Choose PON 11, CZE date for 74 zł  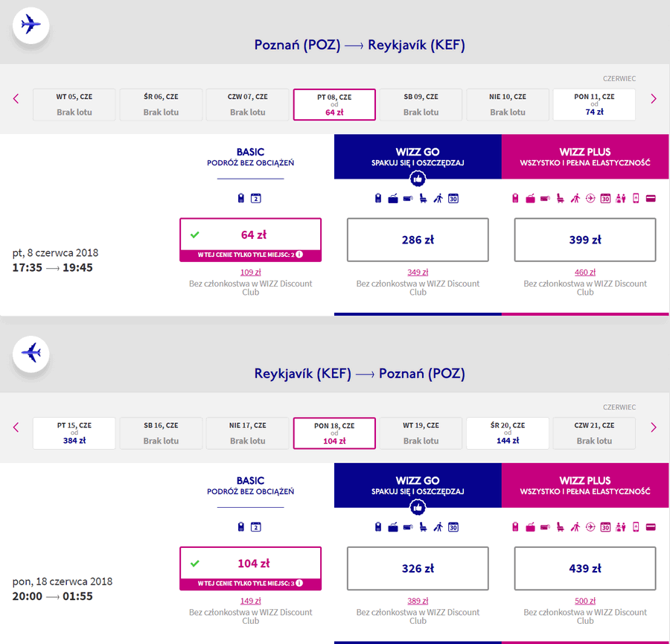594,105
